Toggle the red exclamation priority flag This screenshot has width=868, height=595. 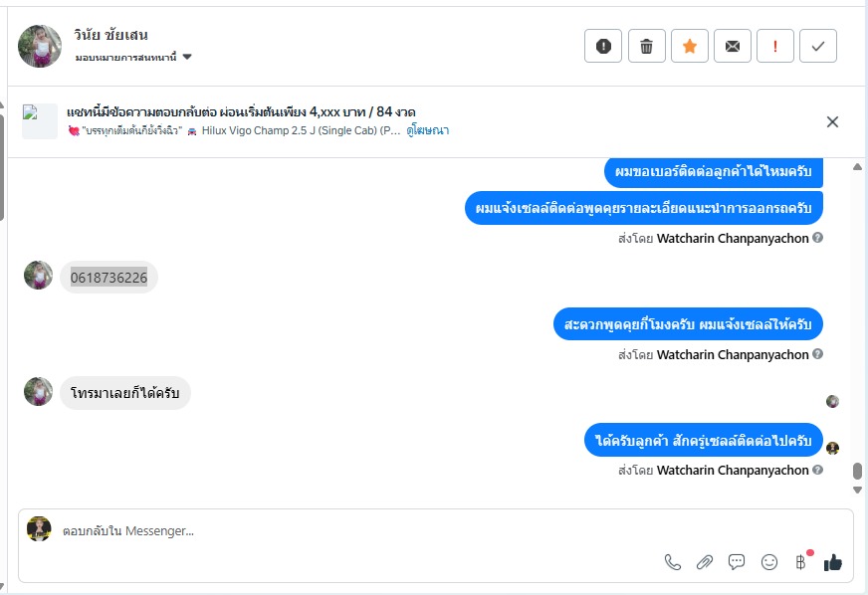(775, 46)
